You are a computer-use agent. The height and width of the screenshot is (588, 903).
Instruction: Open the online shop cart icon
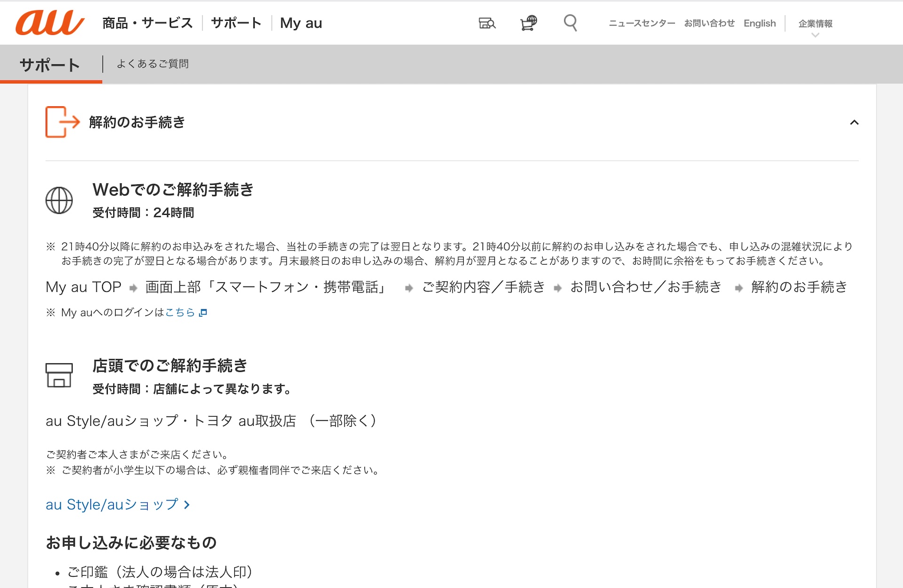pos(529,23)
